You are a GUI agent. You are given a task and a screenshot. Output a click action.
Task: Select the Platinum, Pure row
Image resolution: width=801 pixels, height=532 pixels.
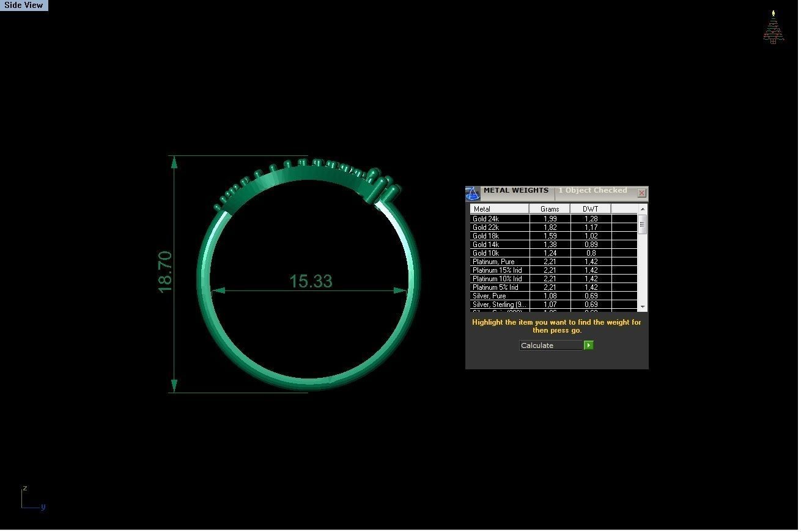click(554, 261)
